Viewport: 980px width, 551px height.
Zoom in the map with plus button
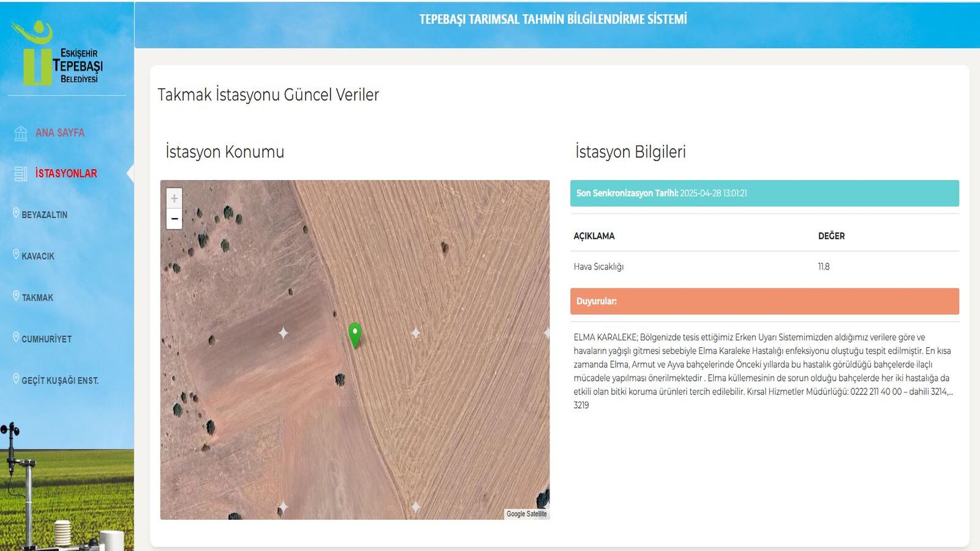[x=175, y=198]
